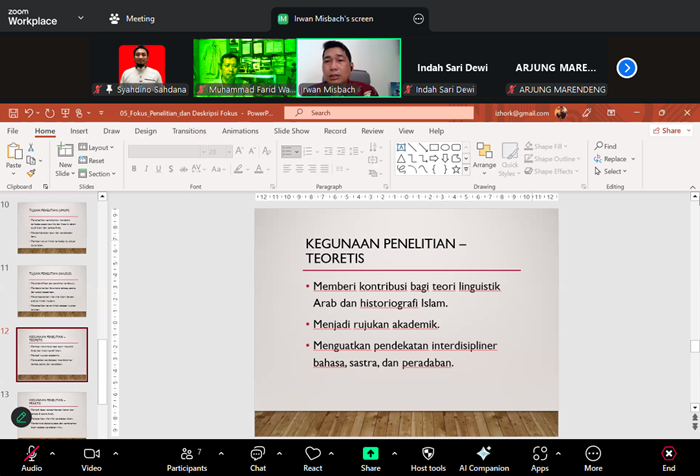The image size is (700, 476).
Task: Expand the chat options caret
Action: [x=279, y=454]
